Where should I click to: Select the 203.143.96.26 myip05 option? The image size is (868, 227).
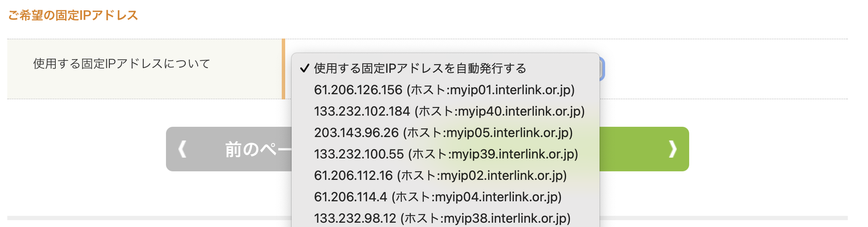pos(443,133)
